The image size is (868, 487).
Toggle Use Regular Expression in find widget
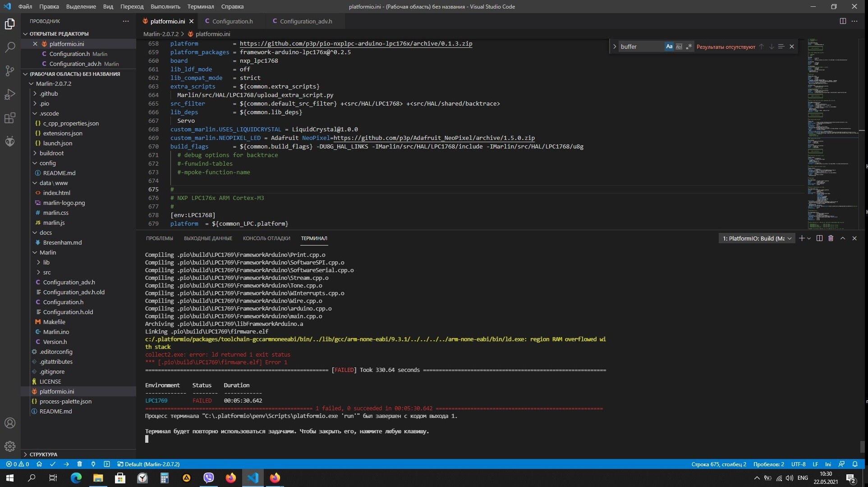pos(689,46)
